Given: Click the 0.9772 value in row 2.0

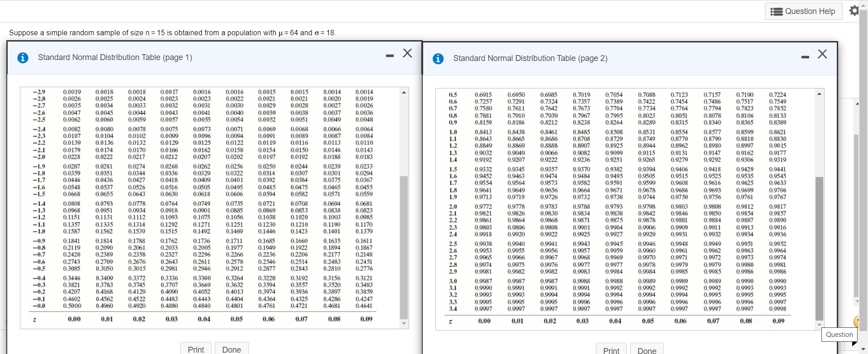Looking at the screenshot, I should point(483,206).
